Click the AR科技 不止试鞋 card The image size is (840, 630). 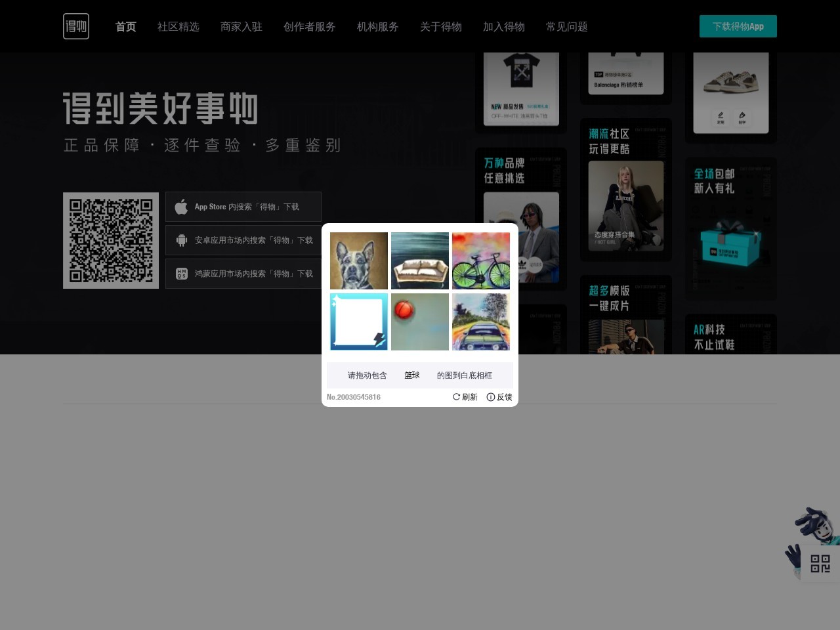(731, 334)
